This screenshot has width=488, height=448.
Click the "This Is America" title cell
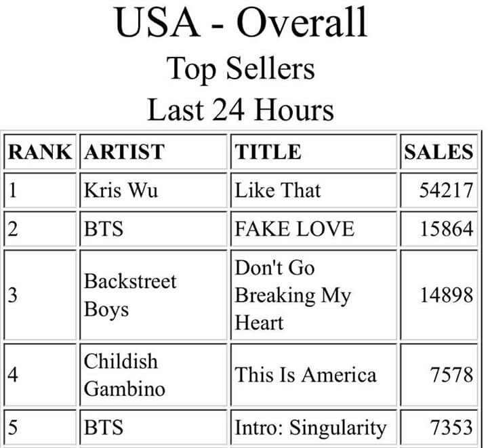click(x=305, y=375)
